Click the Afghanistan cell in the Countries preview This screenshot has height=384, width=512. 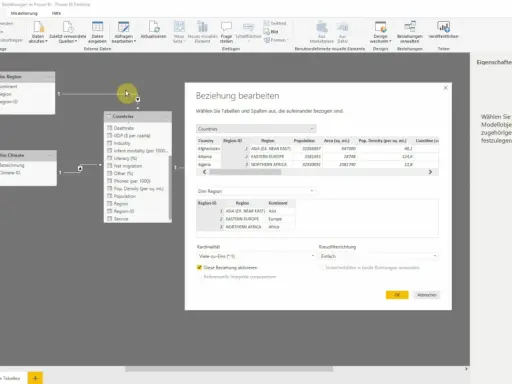coord(209,149)
